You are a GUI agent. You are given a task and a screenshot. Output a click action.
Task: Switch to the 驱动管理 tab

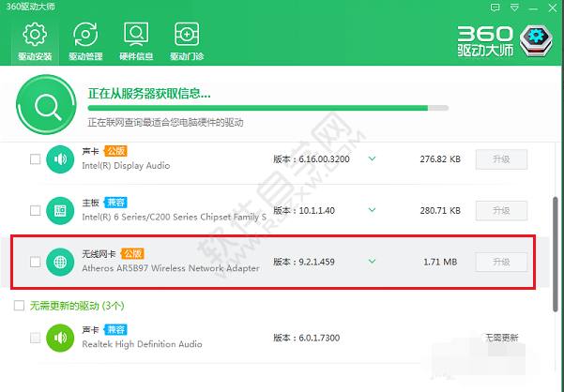click(x=85, y=41)
